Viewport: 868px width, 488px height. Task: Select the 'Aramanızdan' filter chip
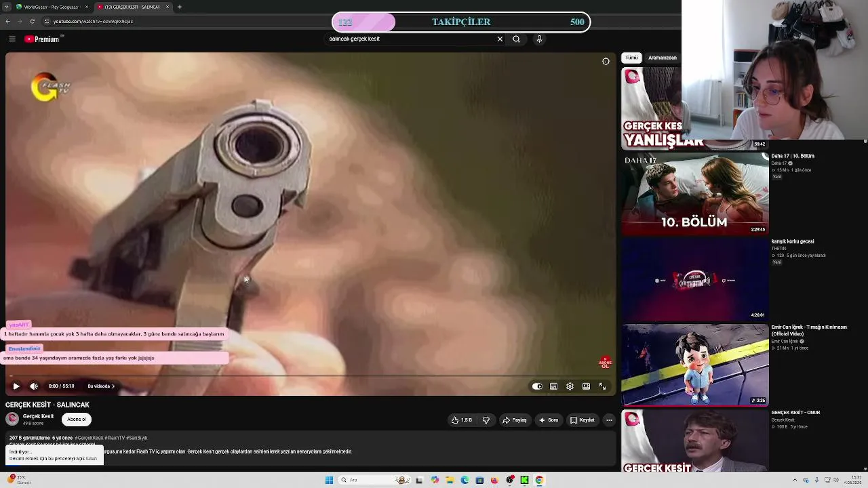pos(663,58)
